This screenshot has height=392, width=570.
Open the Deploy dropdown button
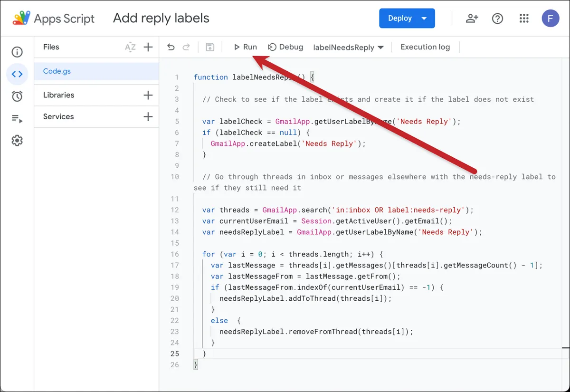(x=407, y=19)
